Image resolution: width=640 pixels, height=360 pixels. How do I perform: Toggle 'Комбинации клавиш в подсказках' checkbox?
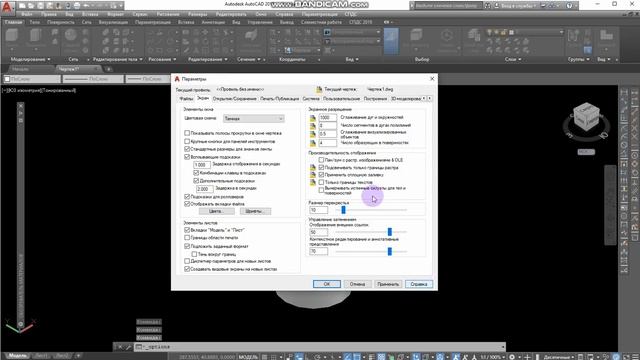point(196,173)
